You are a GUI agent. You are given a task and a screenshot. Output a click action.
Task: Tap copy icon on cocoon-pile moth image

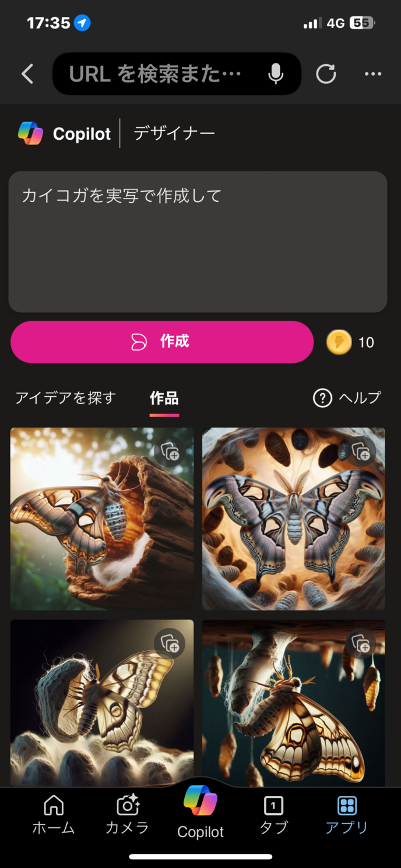[170, 643]
